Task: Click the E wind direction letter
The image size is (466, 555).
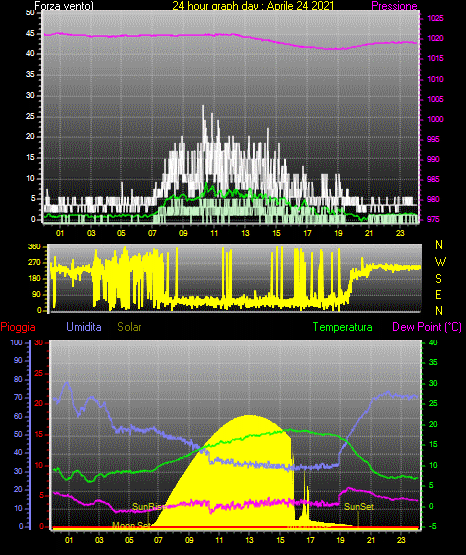Action: (438, 294)
